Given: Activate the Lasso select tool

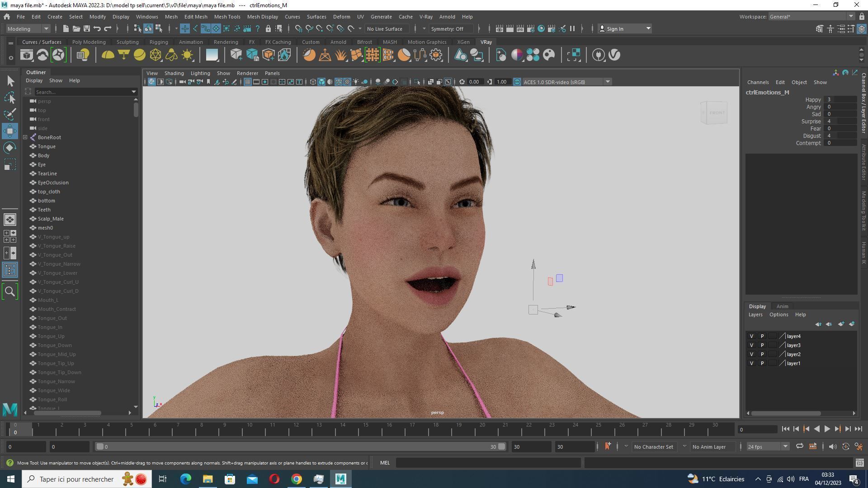Looking at the screenshot, I should pyautogui.click(x=10, y=98).
